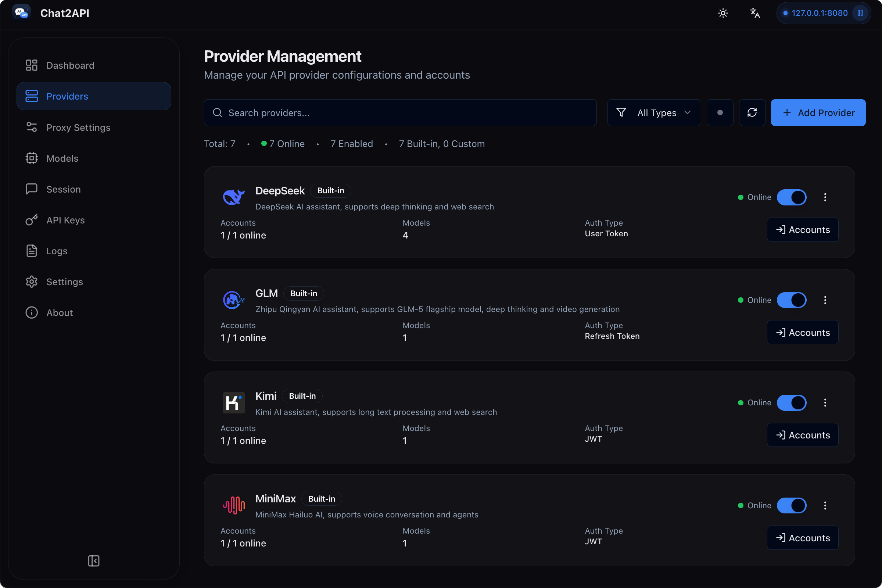Click the GLM provider name
This screenshot has width=882, height=588.
pos(267,293)
